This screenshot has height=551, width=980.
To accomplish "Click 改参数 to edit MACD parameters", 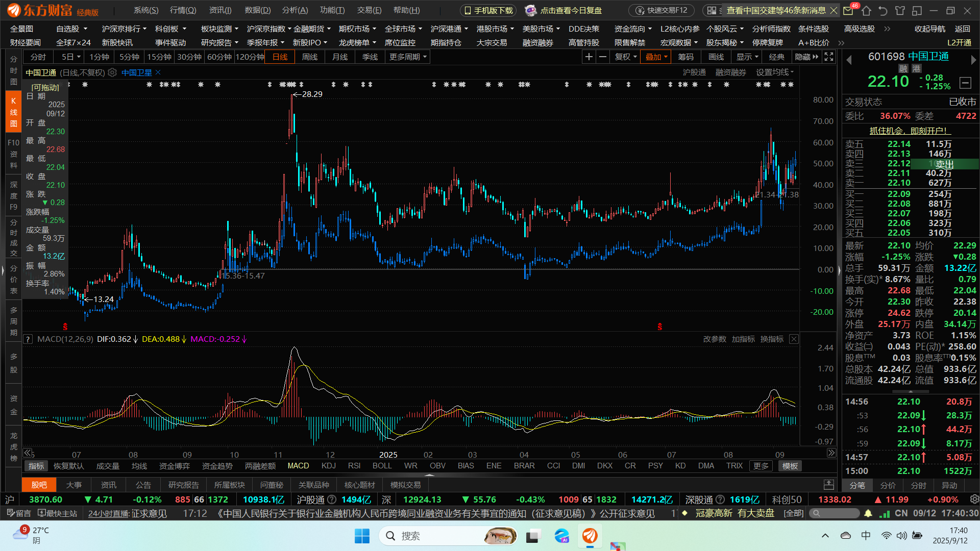I will click(x=715, y=339).
